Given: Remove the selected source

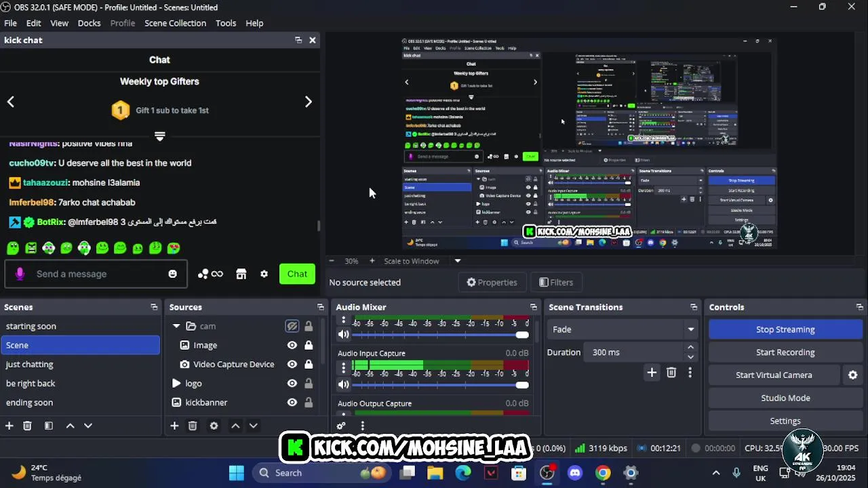Looking at the screenshot, I should (193, 426).
